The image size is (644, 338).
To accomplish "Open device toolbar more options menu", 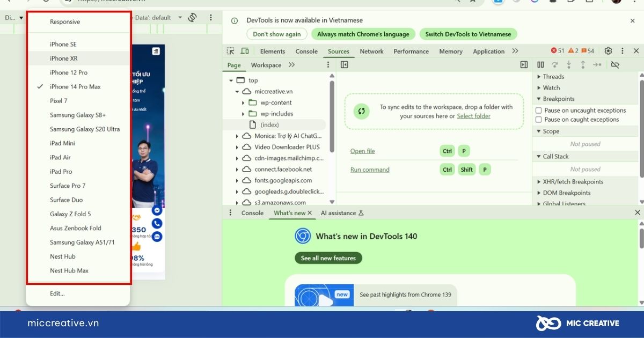I will pyautogui.click(x=211, y=18).
